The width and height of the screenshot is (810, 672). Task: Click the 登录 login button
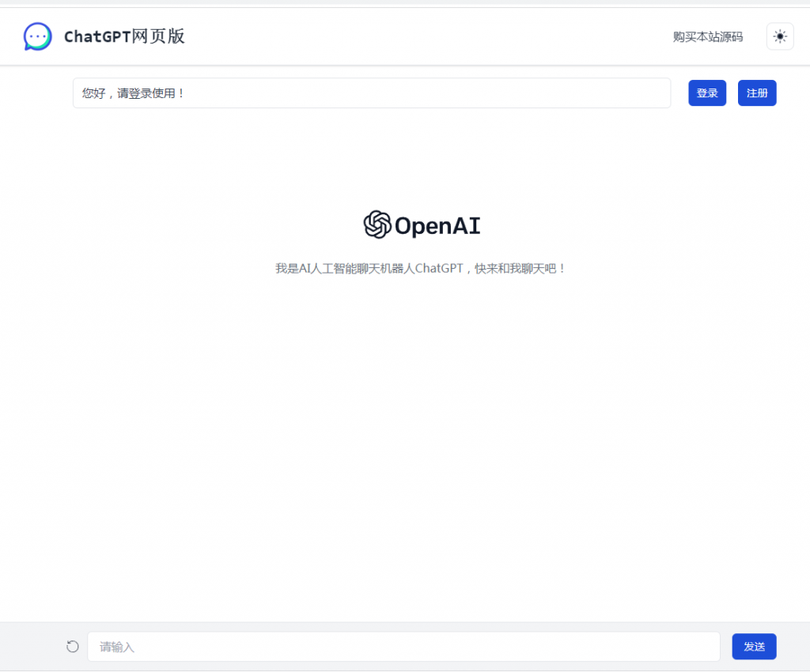point(707,93)
